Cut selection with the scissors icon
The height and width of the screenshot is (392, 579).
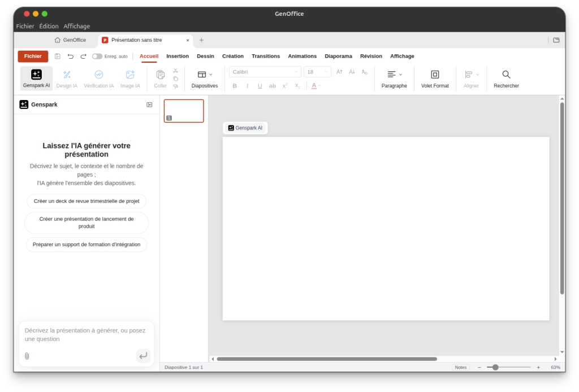(x=176, y=71)
